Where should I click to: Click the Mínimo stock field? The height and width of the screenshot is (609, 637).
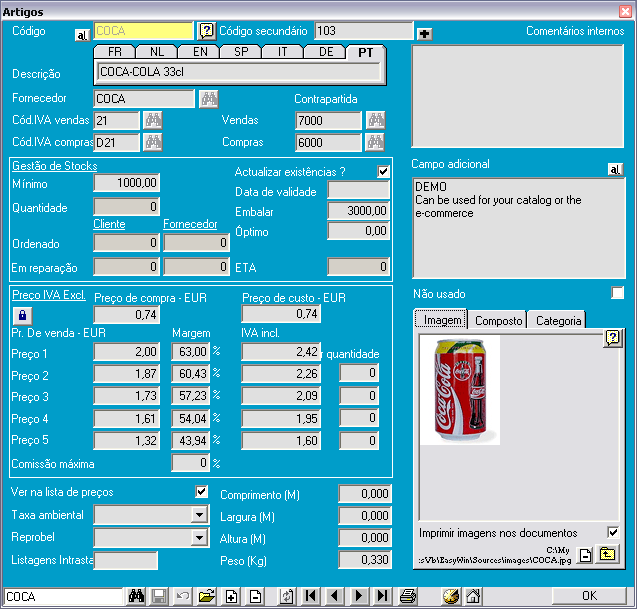click(x=127, y=183)
